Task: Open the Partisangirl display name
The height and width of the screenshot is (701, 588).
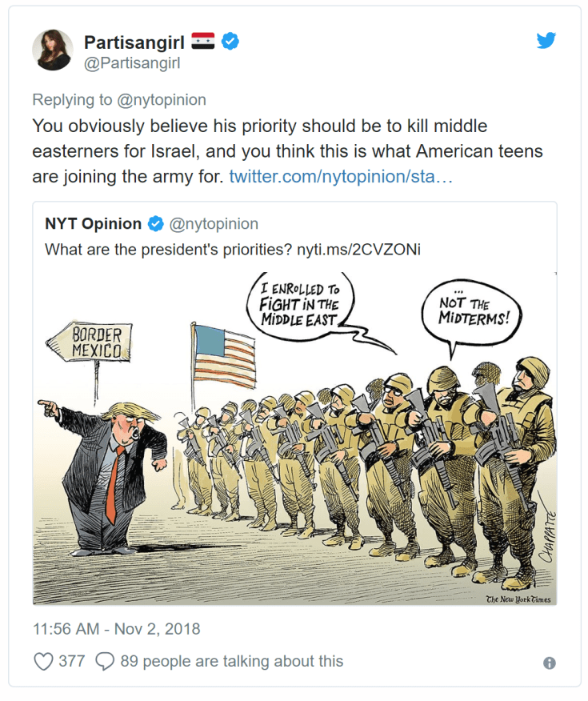Action: click(x=134, y=42)
